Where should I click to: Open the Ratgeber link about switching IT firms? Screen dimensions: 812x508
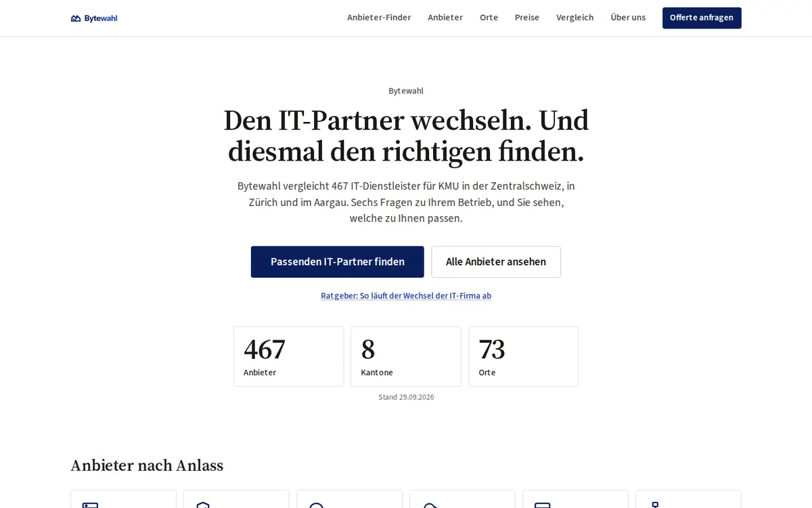coord(406,296)
